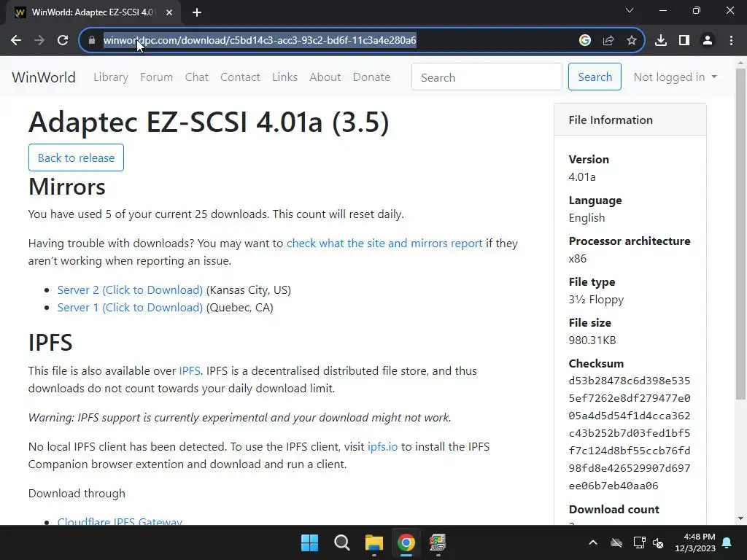Close the WinWorld browser tab
Image resolution: width=747 pixels, height=560 pixels.
(x=169, y=12)
